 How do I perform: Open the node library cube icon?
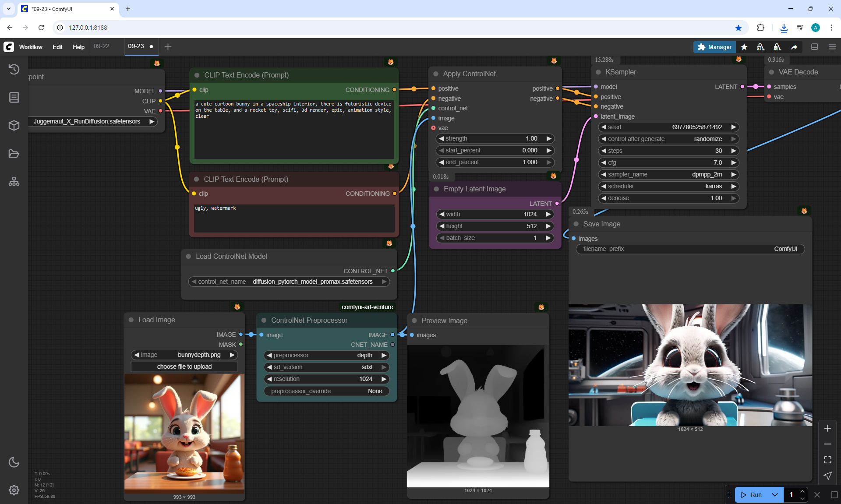point(14,126)
